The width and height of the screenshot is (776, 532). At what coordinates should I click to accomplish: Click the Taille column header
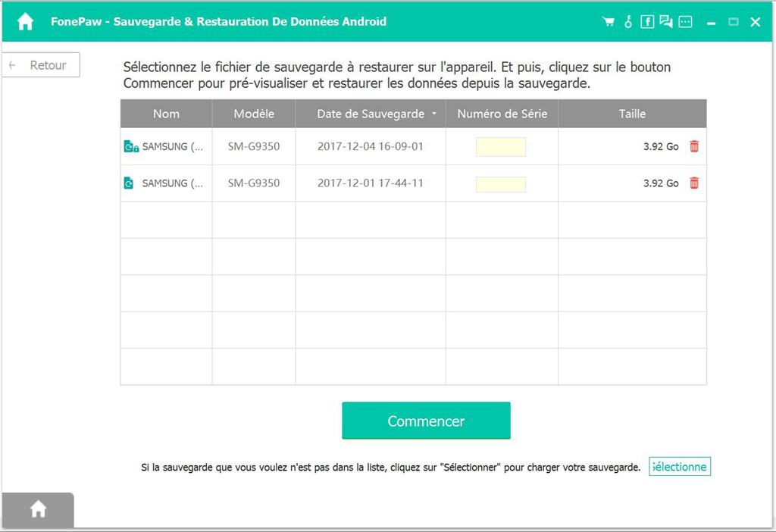[632, 114]
